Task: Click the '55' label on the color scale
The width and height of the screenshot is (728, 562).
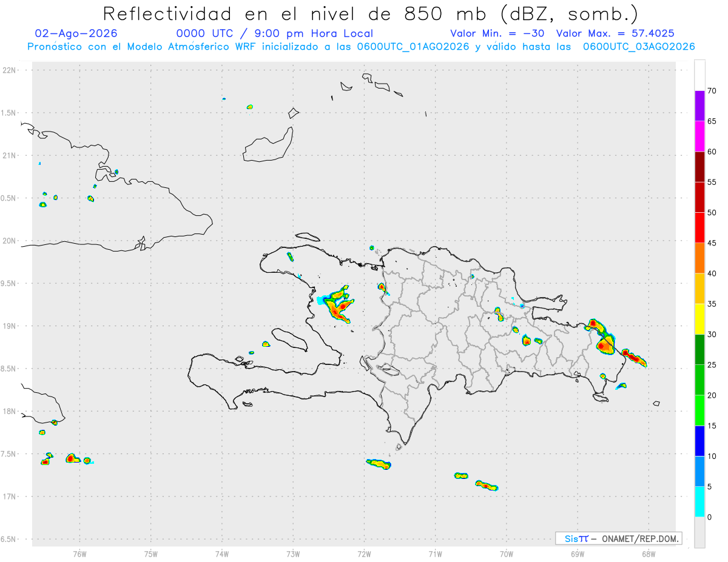Action: (x=712, y=182)
